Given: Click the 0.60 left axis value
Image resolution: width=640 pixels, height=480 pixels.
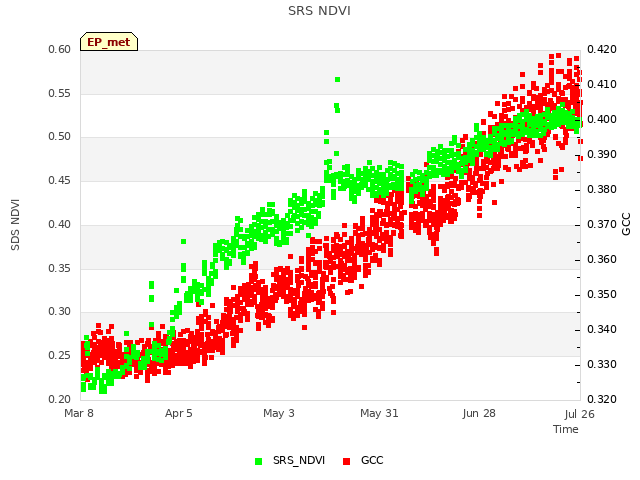Looking at the screenshot, I should click(60, 49).
